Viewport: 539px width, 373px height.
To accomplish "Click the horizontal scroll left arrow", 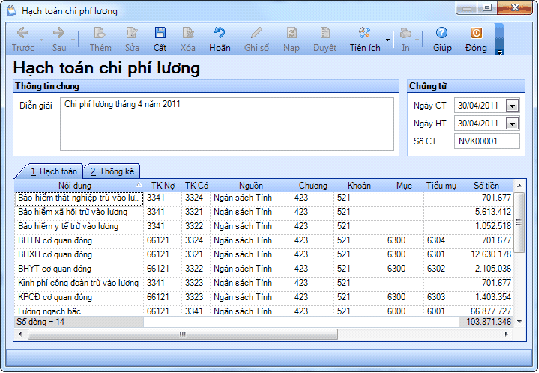I will point(21,334).
